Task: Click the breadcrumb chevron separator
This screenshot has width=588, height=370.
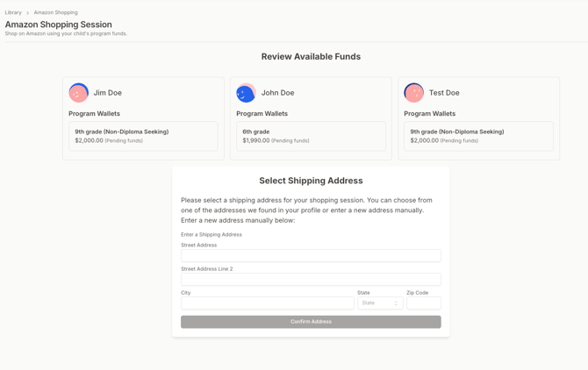Action: click(x=28, y=13)
